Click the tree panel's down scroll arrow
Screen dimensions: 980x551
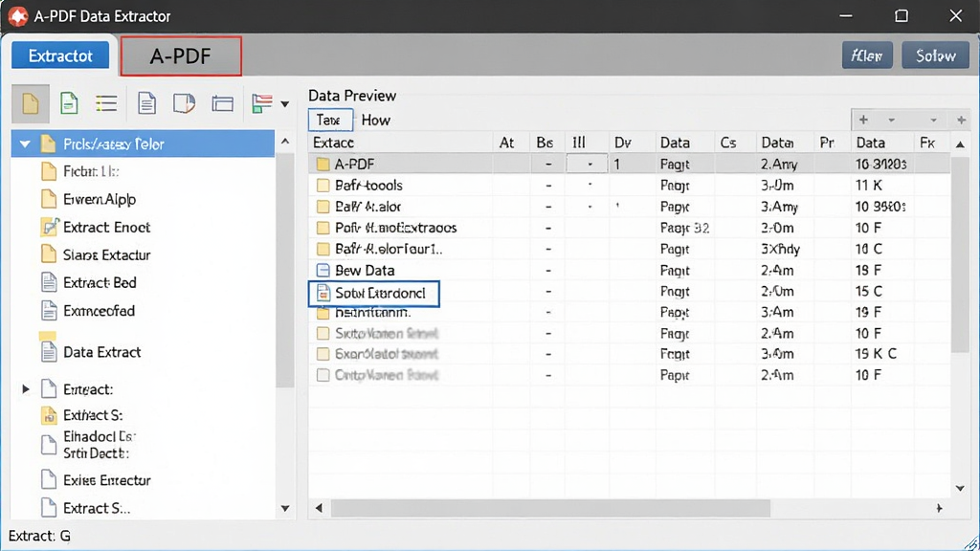285,509
